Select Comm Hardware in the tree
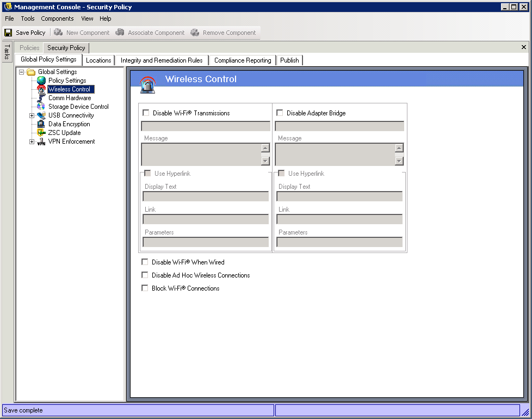This screenshot has height=419, width=532. point(70,98)
